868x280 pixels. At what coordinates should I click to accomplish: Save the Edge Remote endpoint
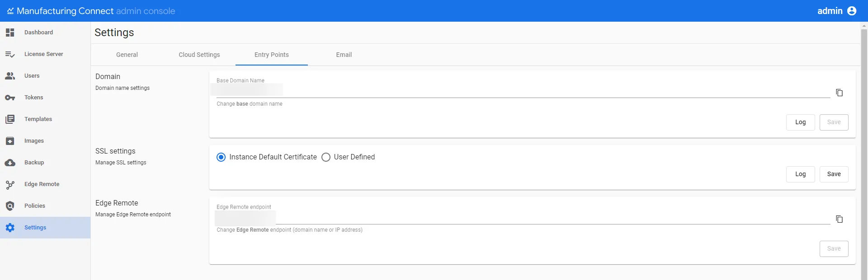pos(834,249)
